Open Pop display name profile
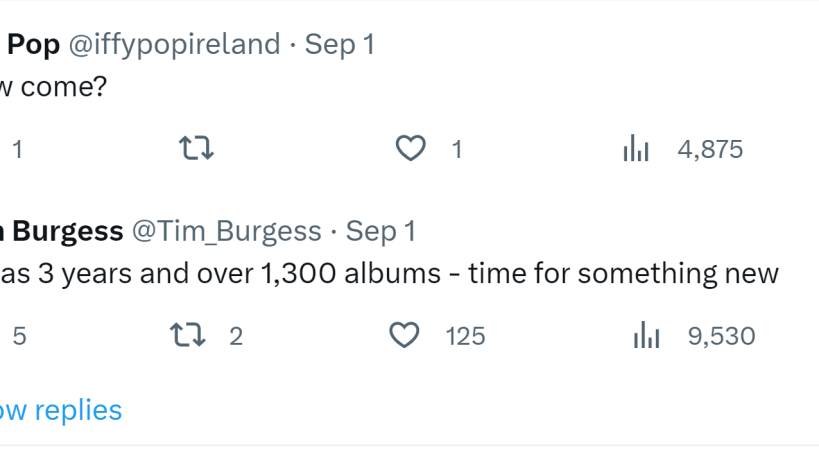Image resolution: width=819 pixels, height=452 pixels. coord(33,44)
